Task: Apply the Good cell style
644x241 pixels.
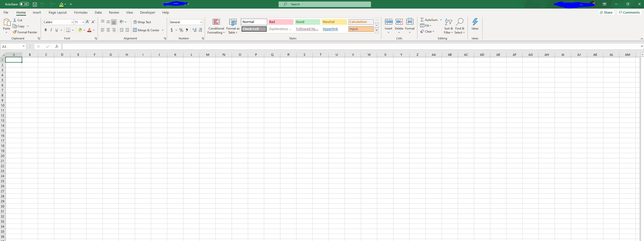Action: click(x=307, y=22)
